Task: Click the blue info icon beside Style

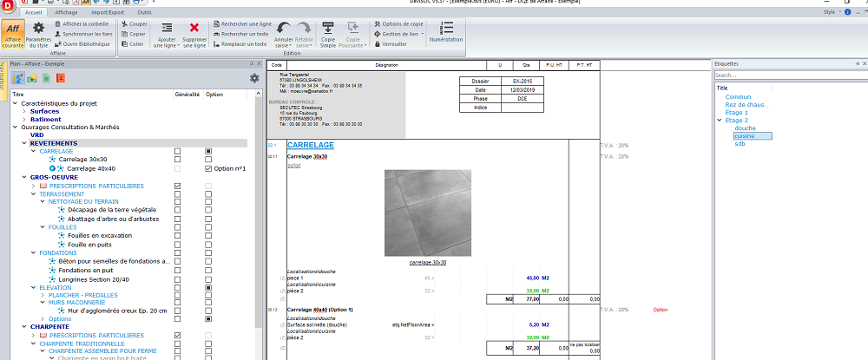Action: tap(847, 11)
